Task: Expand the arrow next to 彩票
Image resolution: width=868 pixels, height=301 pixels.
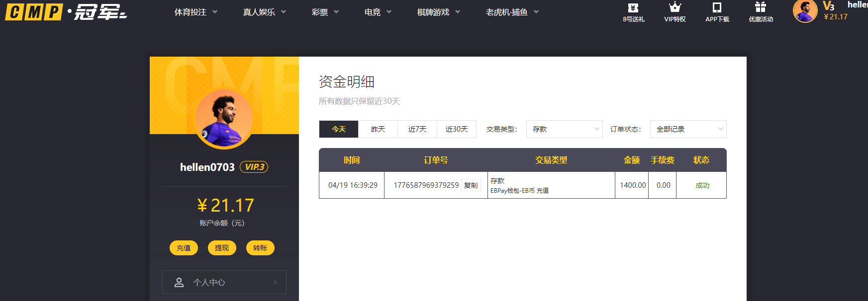Action: [336, 12]
